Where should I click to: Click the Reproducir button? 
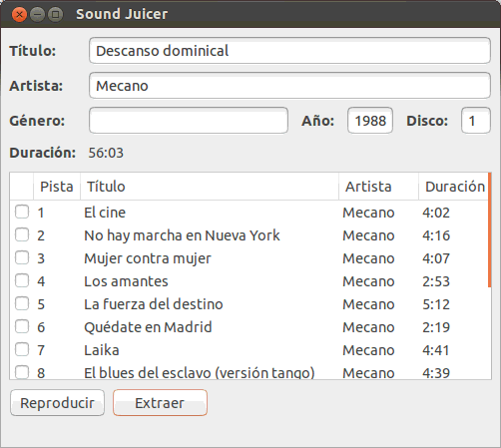(57, 403)
